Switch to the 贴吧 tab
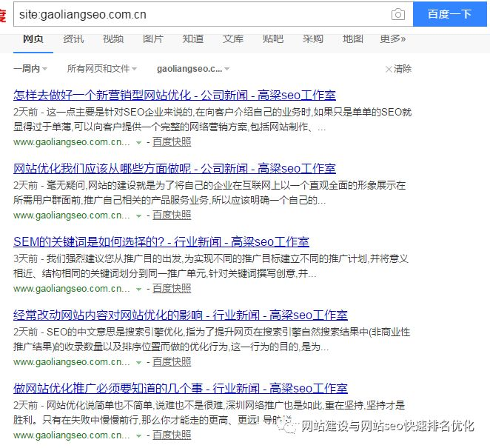This screenshot has height=448, width=490. point(273,39)
